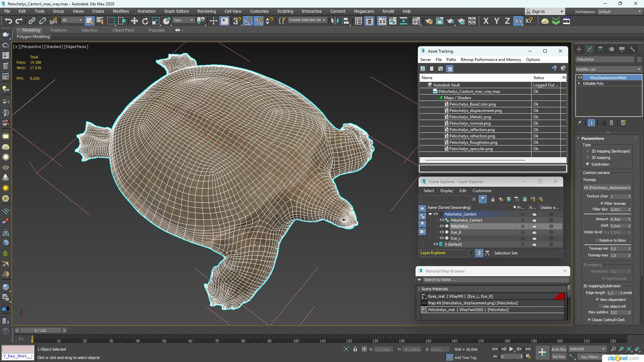Image resolution: width=644 pixels, height=362 pixels.
Task: Click Refresh icon in Asset Tracking toolbar
Action: click(423, 69)
